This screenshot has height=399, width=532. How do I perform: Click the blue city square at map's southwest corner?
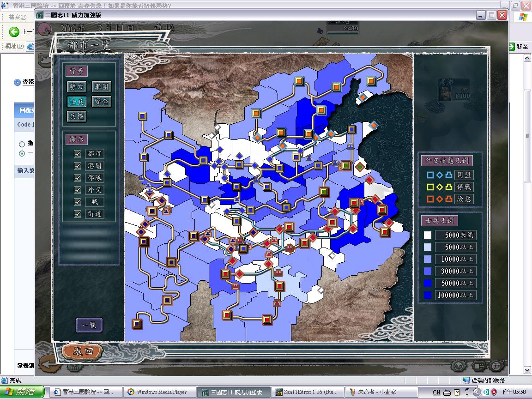[137, 324]
